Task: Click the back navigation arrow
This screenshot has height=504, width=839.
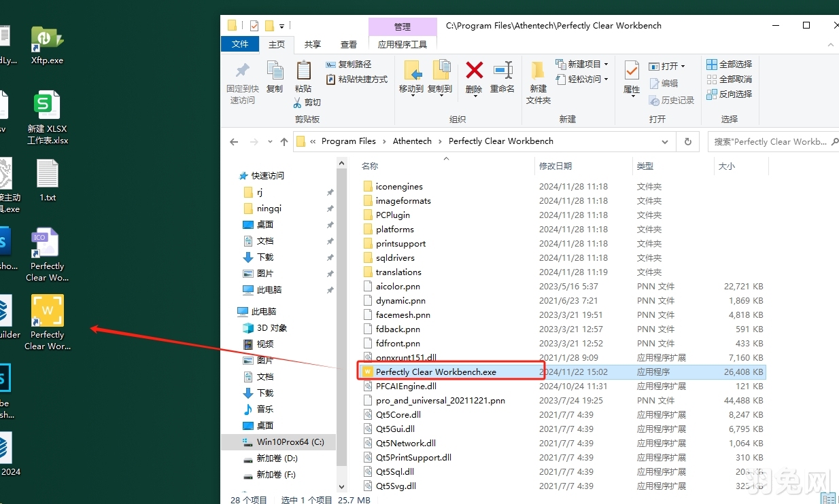Action: pyautogui.click(x=234, y=141)
